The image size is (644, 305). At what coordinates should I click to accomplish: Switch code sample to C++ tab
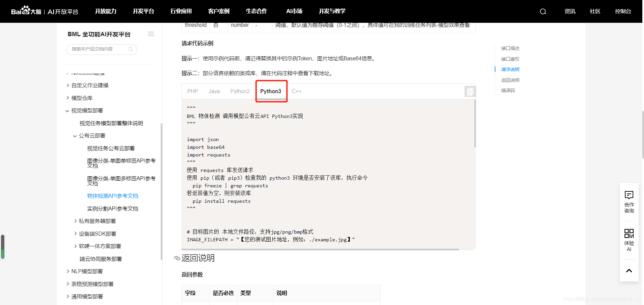pos(297,91)
